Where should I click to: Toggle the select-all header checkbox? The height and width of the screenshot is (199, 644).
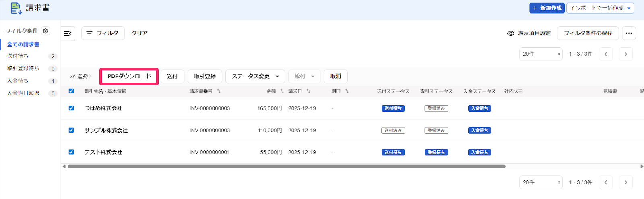[x=71, y=91]
